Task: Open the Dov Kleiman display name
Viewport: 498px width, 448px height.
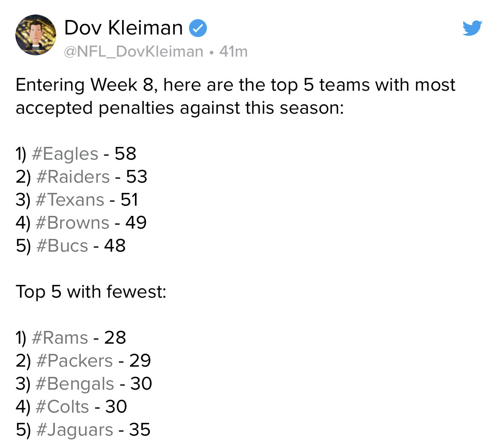Action: (x=123, y=28)
